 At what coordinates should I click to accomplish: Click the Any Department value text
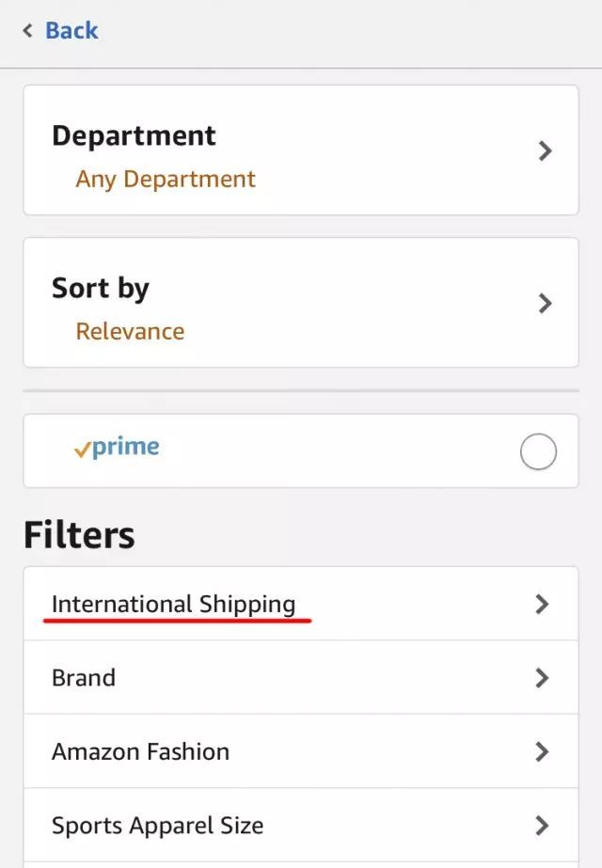coord(166,179)
